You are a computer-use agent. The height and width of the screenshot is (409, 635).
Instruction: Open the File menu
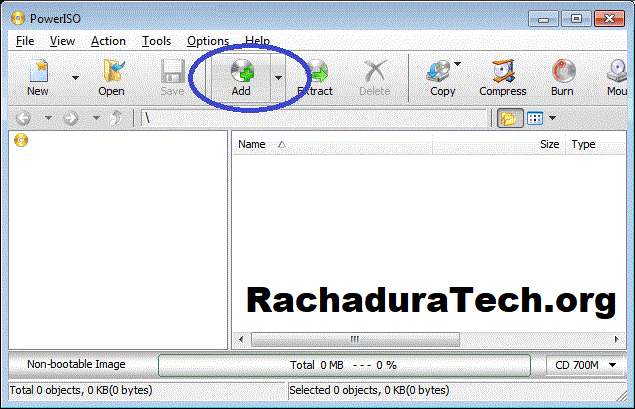(25, 41)
